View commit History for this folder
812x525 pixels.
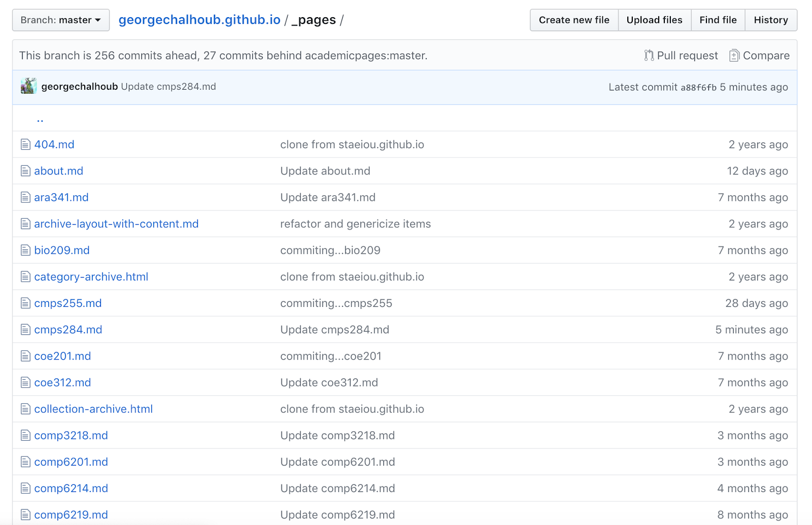[770, 20]
